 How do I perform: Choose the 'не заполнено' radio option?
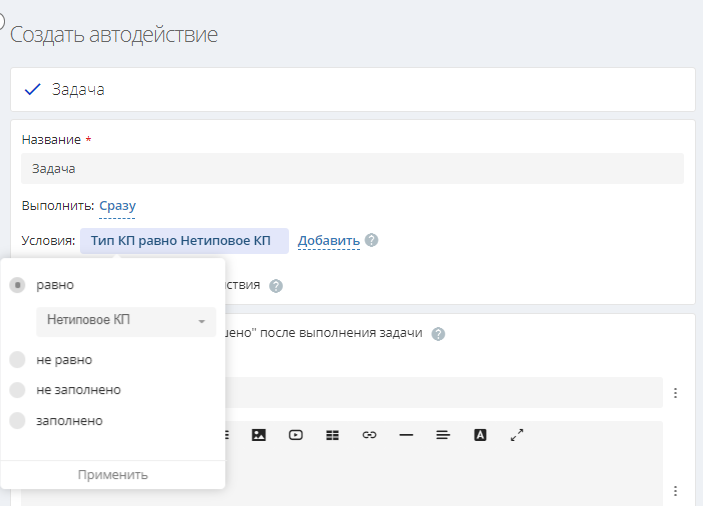click(17, 390)
